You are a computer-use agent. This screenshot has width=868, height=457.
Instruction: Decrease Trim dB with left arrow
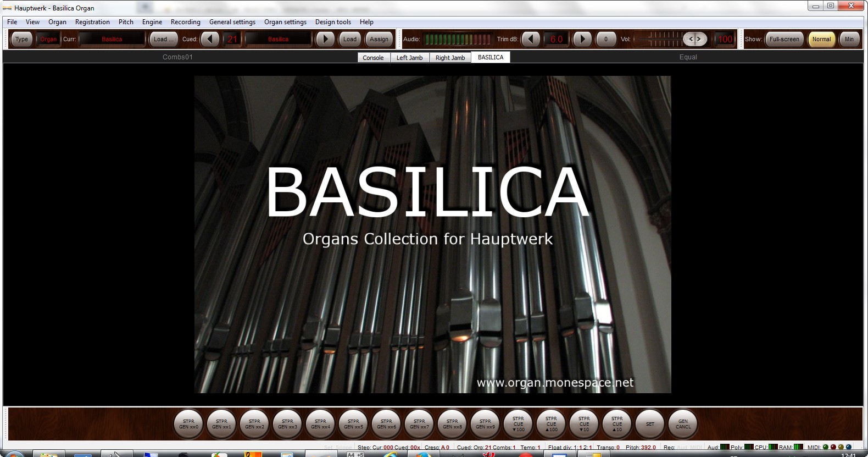click(530, 39)
